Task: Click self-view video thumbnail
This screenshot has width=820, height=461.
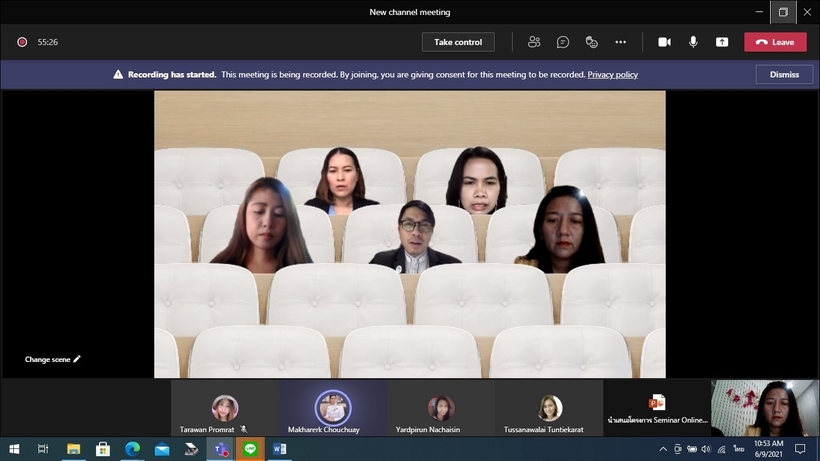Action: (765, 408)
